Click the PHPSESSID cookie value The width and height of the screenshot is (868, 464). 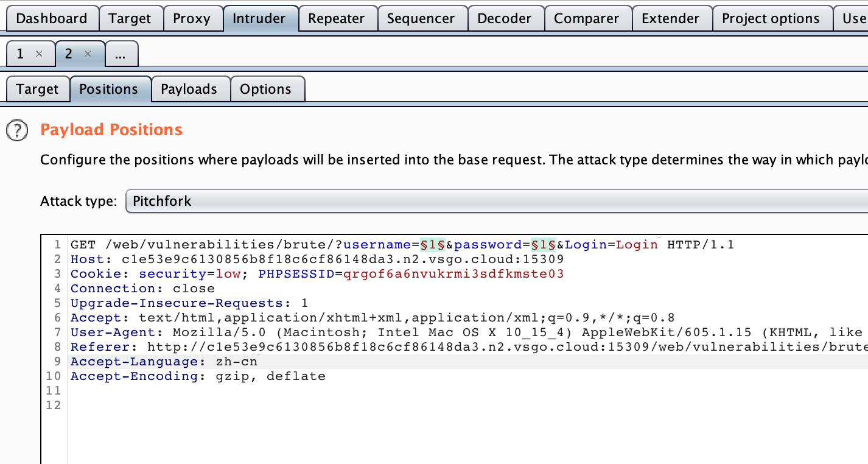coord(453,274)
